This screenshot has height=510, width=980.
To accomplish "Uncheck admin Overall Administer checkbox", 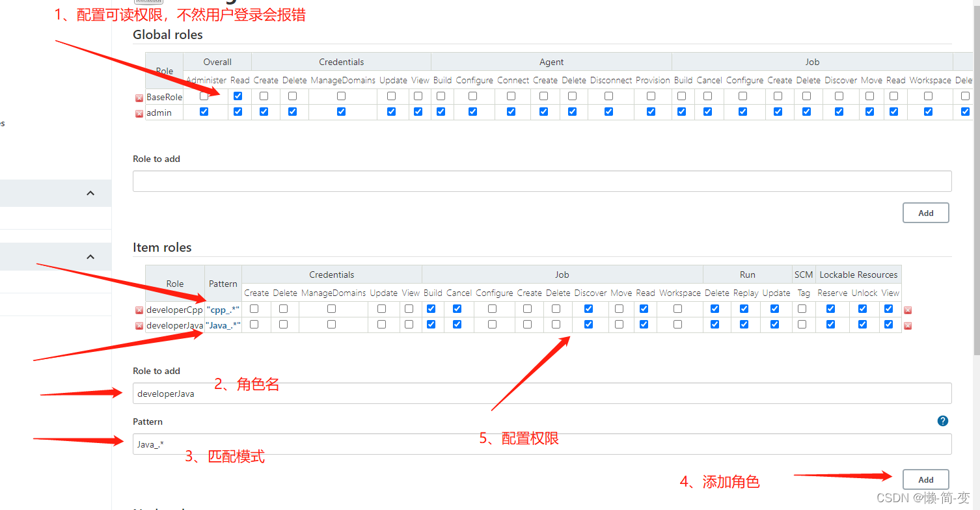I will pyautogui.click(x=204, y=111).
